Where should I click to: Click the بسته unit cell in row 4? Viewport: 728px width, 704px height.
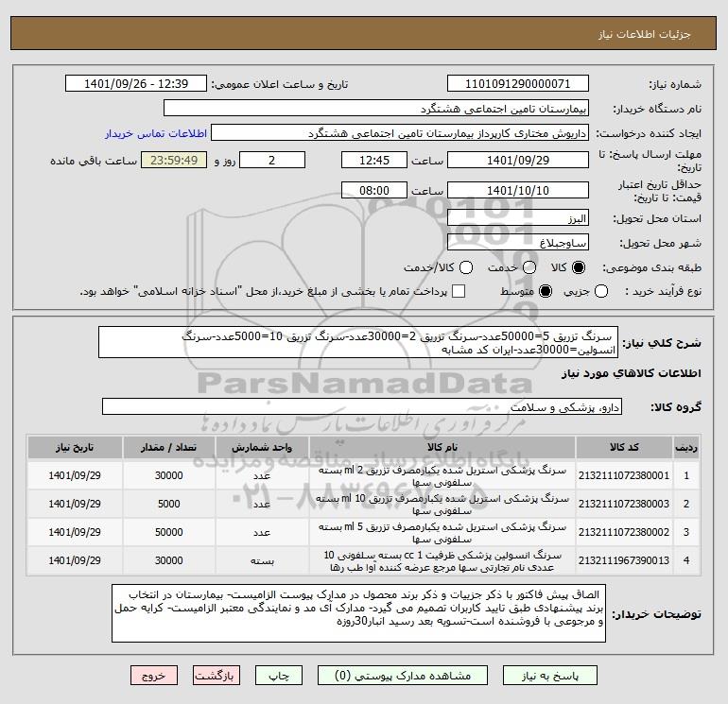262,561
